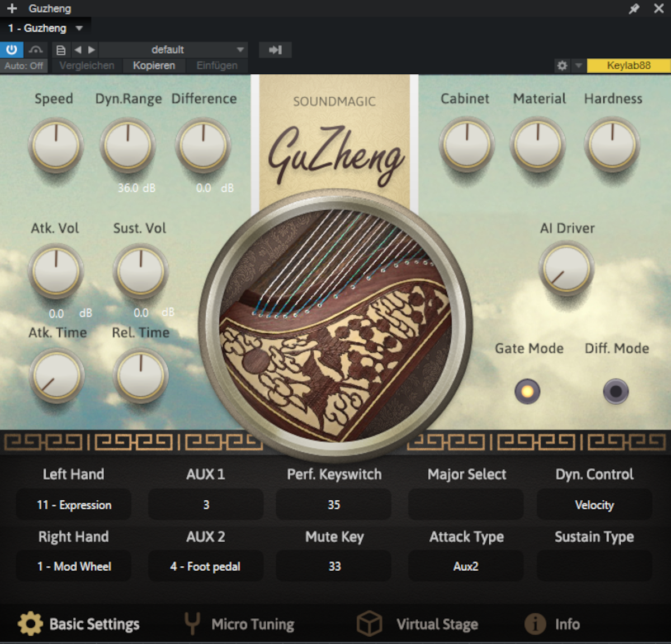Viewport: 671px width, 644px height.
Task: Toggle the Gate Mode button
Action: pyautogui.click(x=527, y=391)
